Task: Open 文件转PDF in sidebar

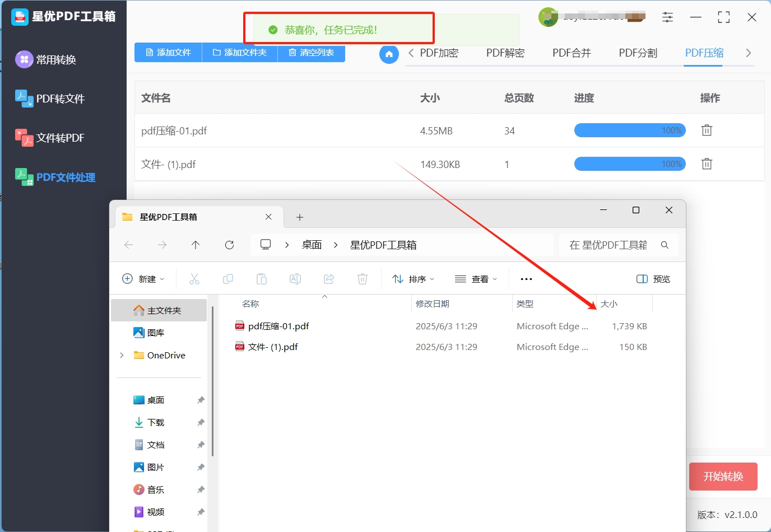Action: 50,138
